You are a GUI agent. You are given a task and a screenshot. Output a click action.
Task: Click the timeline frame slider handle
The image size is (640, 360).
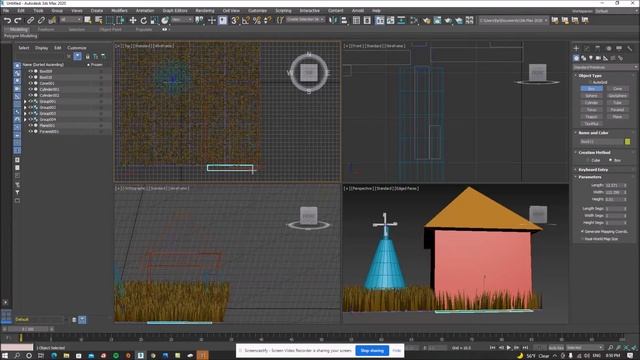click(29, 329)
